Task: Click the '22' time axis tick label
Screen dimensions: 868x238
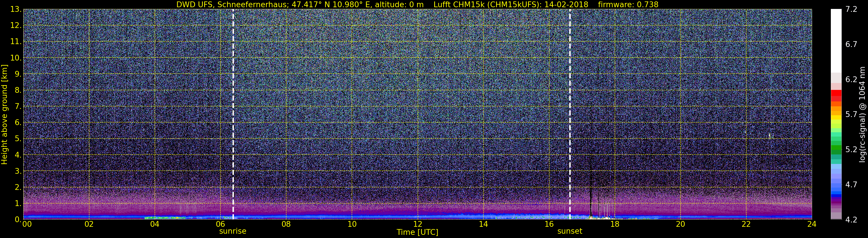Action: (746, 224)
